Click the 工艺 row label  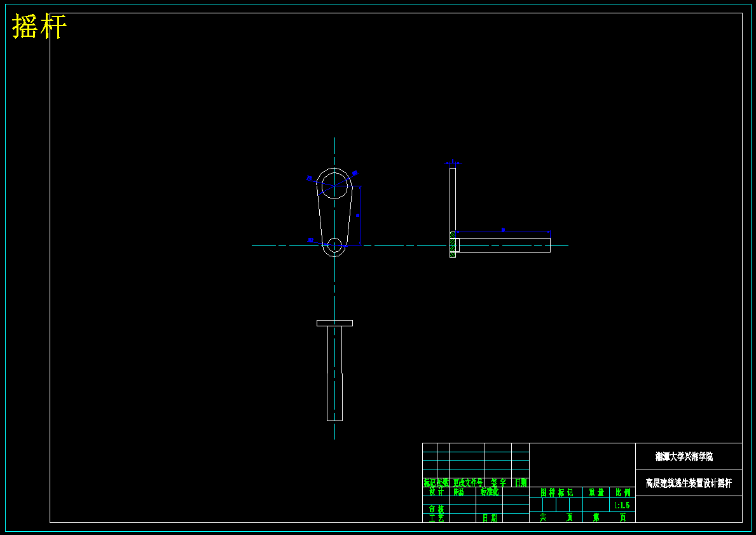[436, 518]
